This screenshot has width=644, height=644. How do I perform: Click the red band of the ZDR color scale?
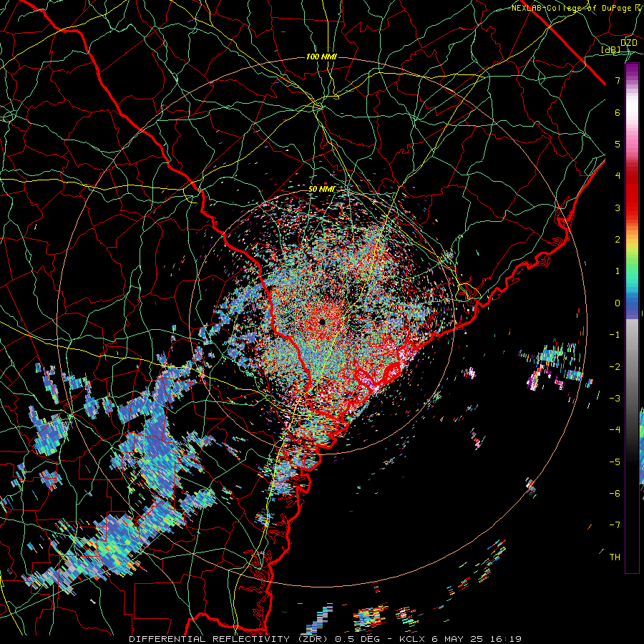(632, 193)
